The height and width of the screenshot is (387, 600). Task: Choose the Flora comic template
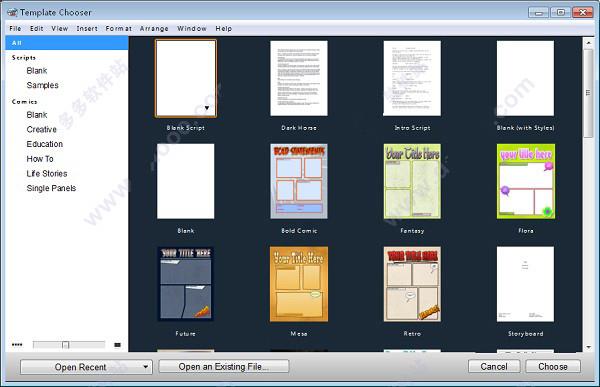525,181
